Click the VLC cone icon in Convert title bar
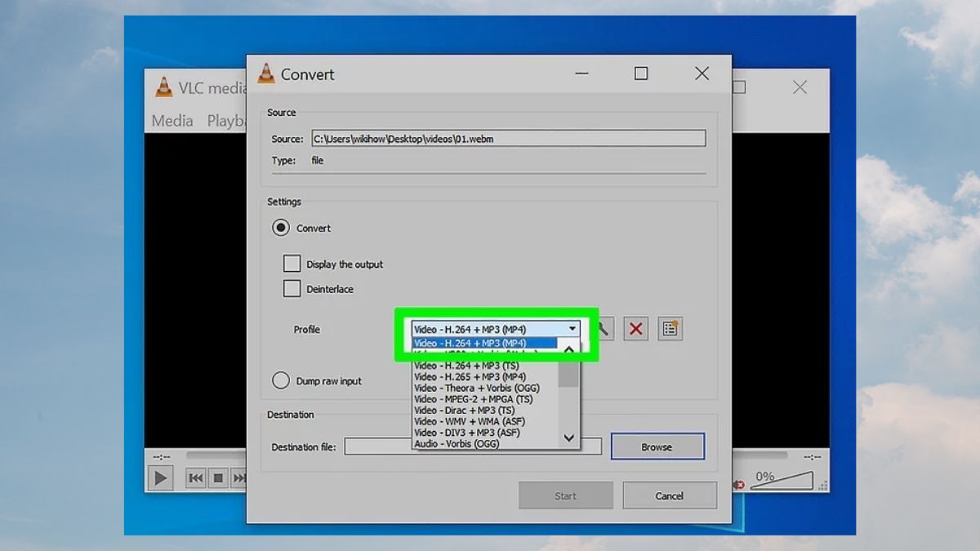Viewport: 980px width, 551px height. (266, 73)
